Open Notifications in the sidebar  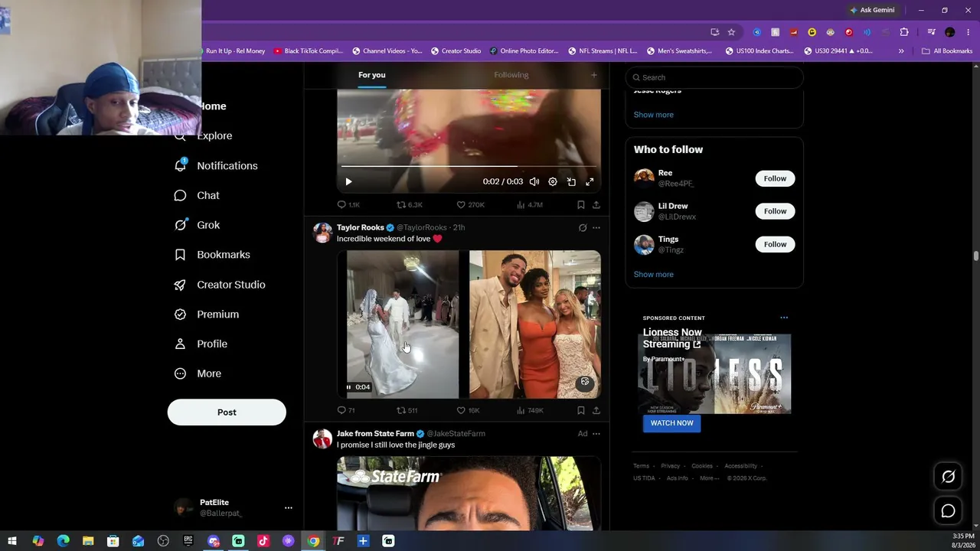coord(217,165)
